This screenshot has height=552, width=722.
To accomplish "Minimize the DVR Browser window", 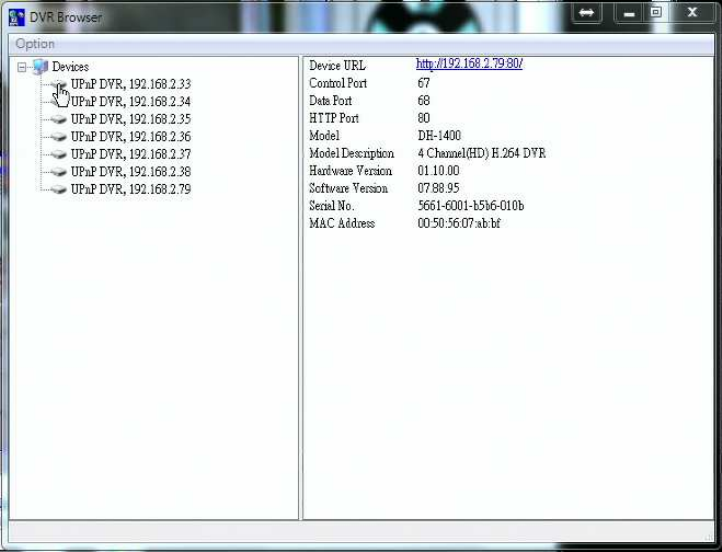I will (629, 12).
